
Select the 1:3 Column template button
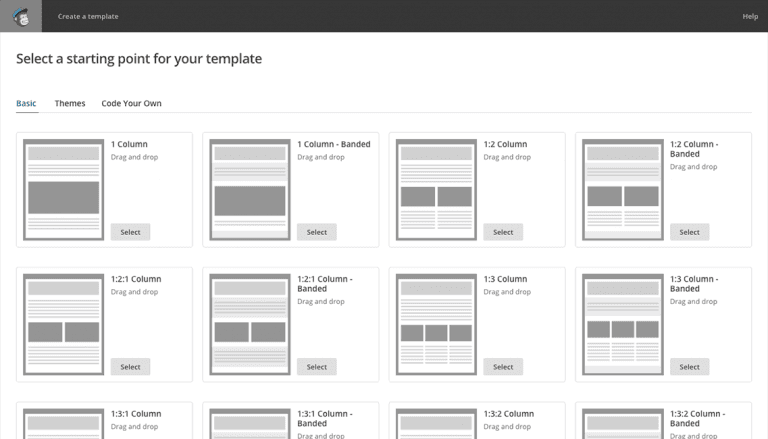pyautogui.click(x=503, y=366)
